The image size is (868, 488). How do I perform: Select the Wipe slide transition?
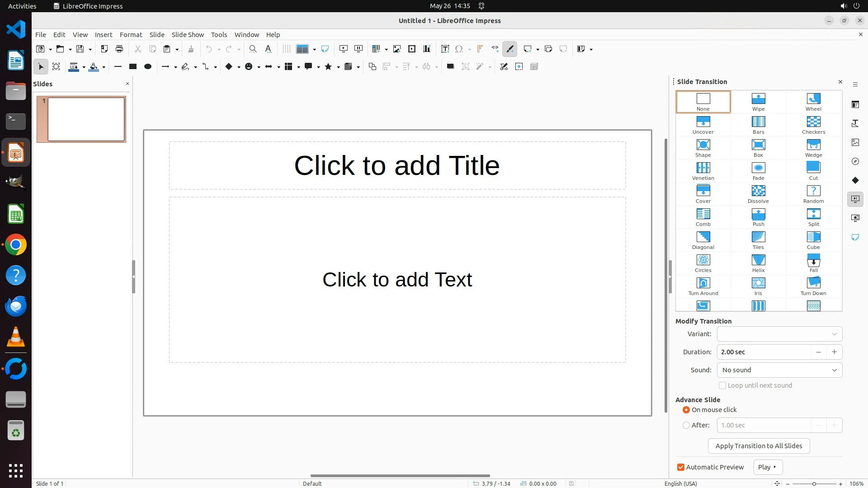(758, 102)
